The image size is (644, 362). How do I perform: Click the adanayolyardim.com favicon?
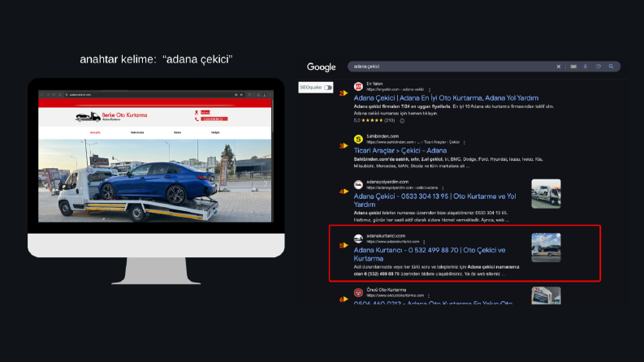pos(358,185)
